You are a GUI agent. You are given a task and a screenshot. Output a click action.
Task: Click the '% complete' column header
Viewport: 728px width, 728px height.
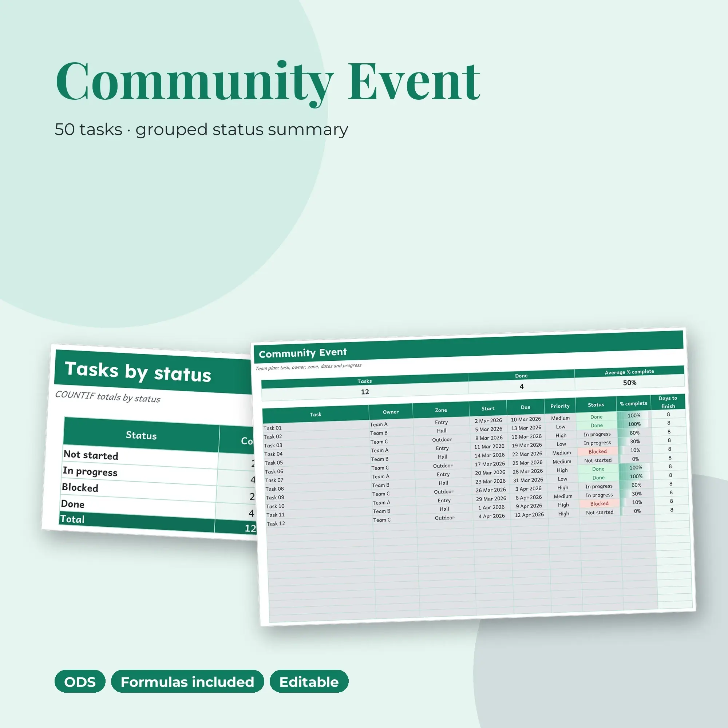(633, 403)
